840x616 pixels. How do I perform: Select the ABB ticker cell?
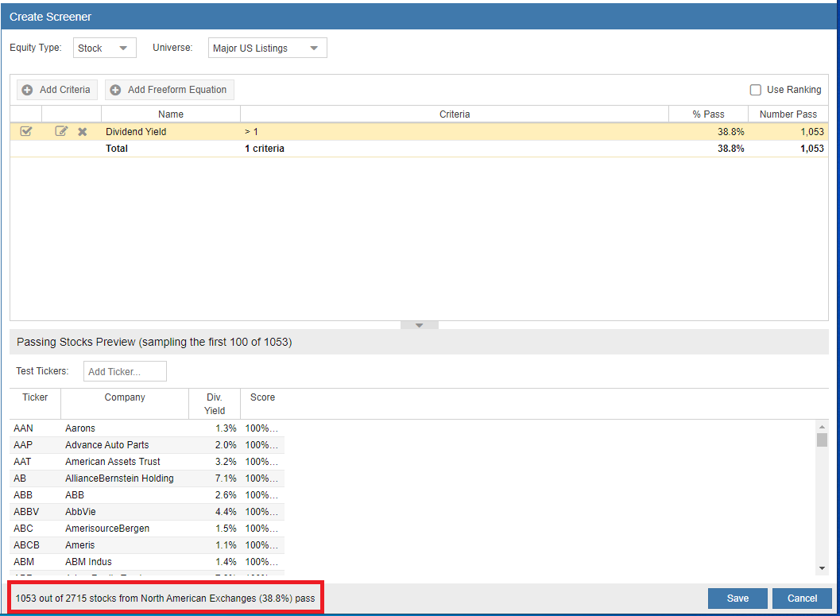coord(23,495)
